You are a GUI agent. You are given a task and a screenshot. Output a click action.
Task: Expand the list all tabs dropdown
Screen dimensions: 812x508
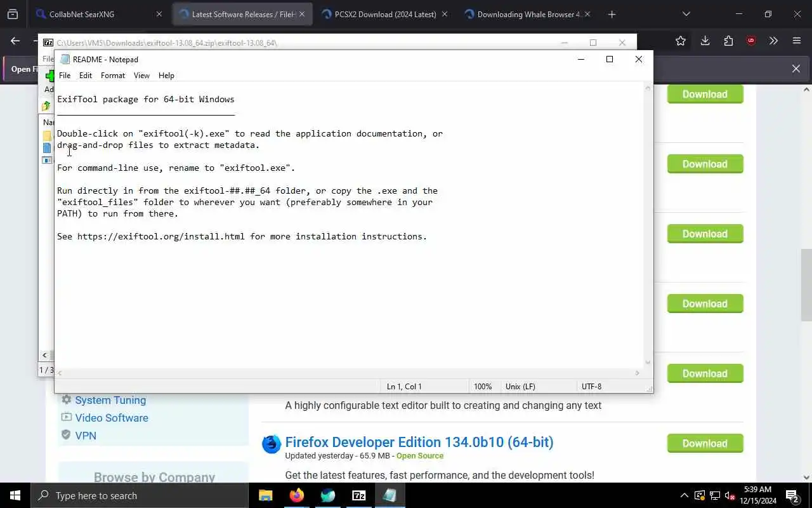[x=686, y=14]
